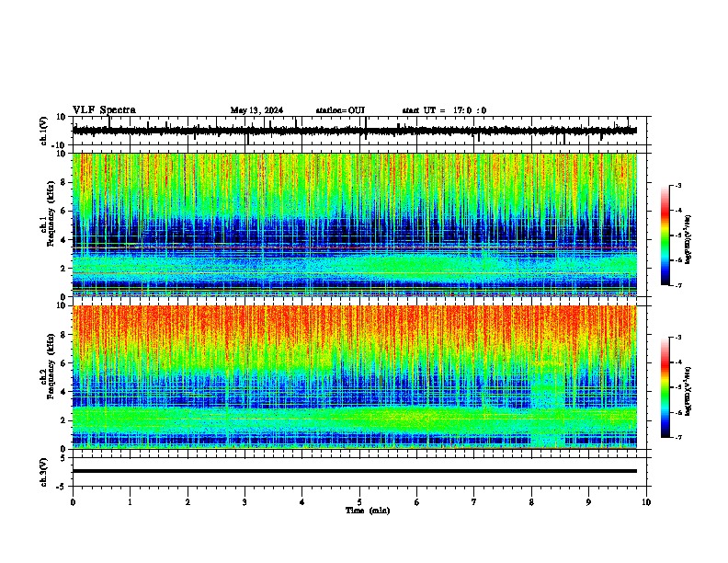Click the "6" kHz tick on ch.1 spectrogram axis

point(63,212)
